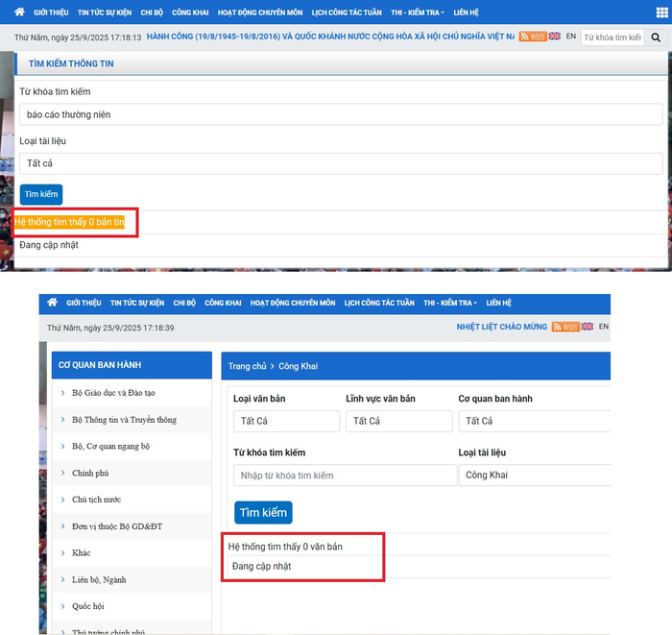Click the 'Trang chủ' breadcrumb link

247,366
